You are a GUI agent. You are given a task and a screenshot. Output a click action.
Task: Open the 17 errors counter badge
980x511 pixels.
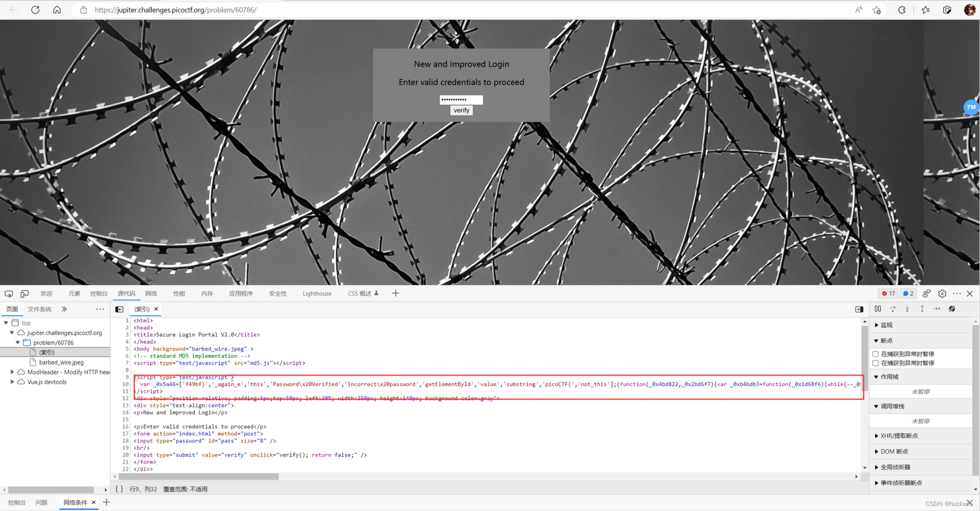pyautogui.click(x=888, y=294)
